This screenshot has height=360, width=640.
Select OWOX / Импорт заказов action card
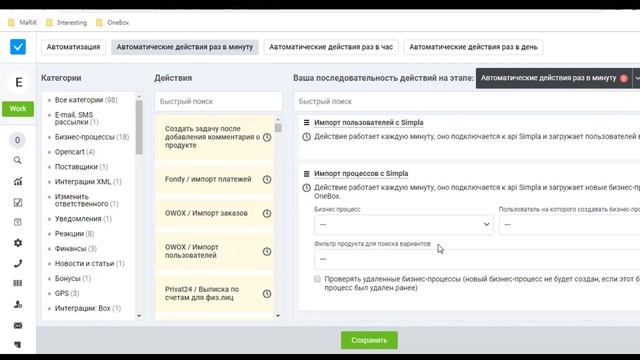coord(214,213)
